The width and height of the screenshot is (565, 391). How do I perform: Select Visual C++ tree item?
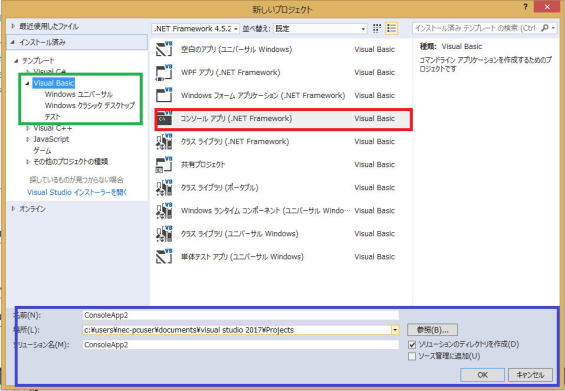53,128
